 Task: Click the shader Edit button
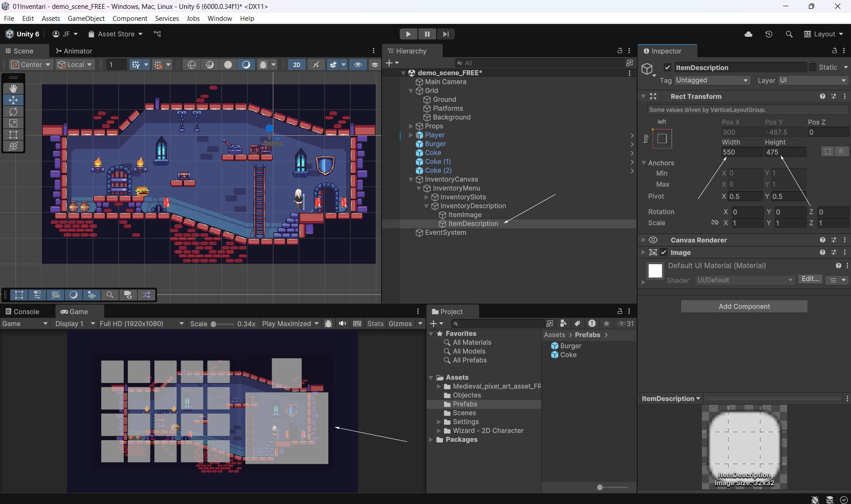click(x=810, y=279)
